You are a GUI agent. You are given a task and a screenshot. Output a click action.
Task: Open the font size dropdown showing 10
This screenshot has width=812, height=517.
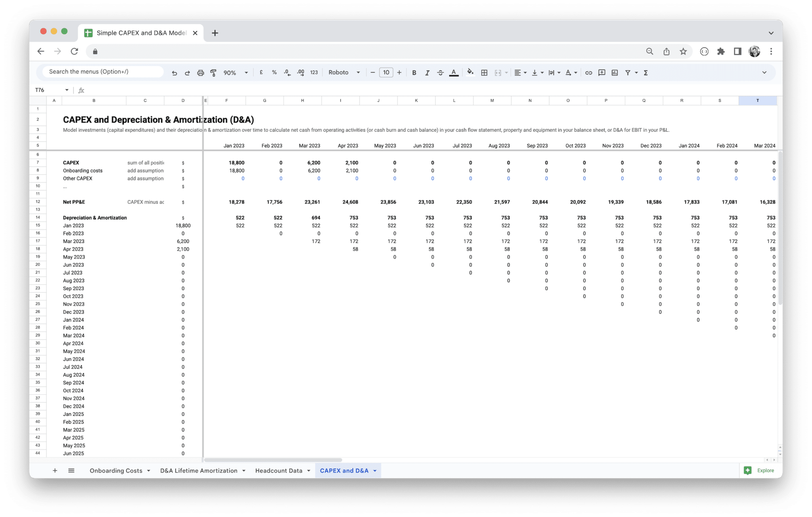[386, 72]
